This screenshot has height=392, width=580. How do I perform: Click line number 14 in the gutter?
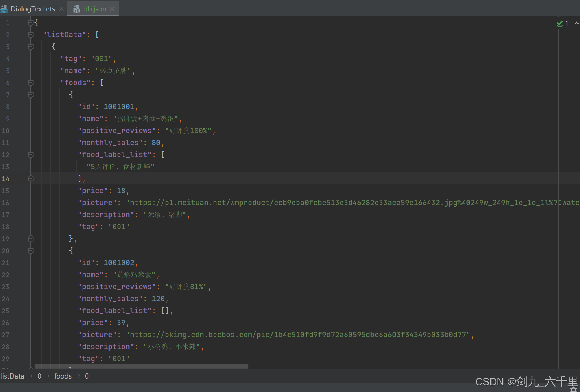5,179
